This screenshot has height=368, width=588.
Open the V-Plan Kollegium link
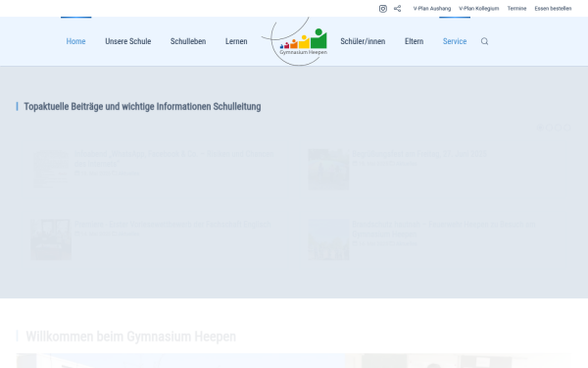click(479, 9)
